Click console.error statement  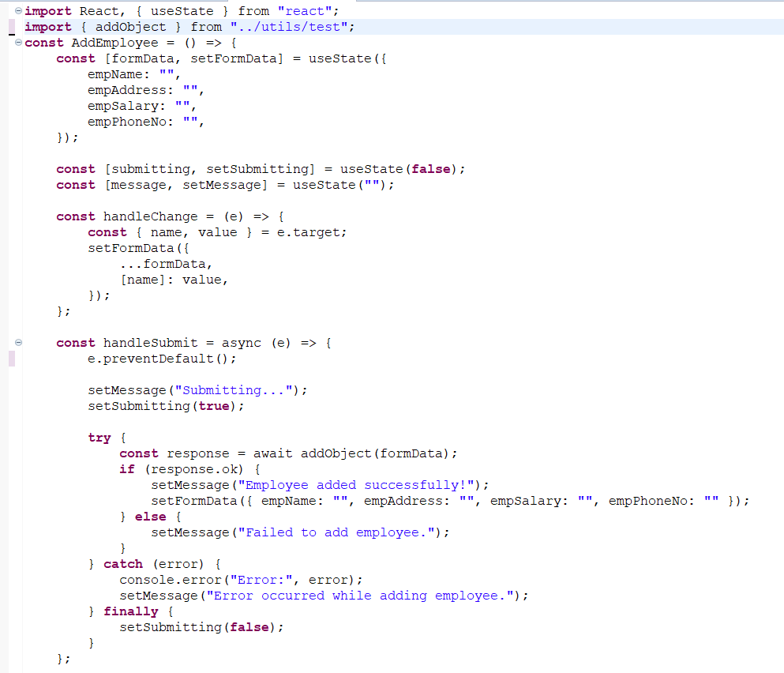(x=241, y=580)
